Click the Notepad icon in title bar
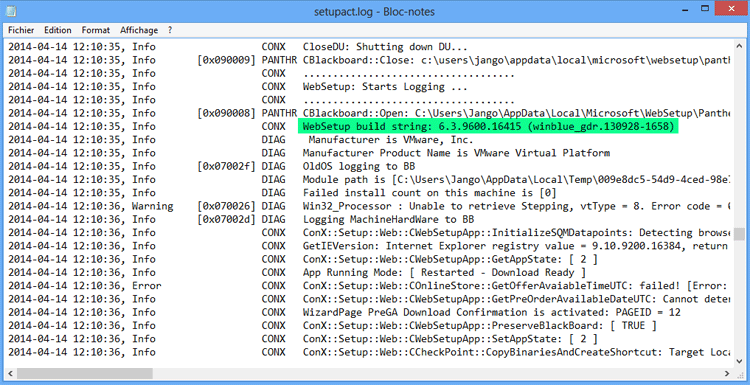The width and height of the screenshot is (750, 385). tap(11, 11)
